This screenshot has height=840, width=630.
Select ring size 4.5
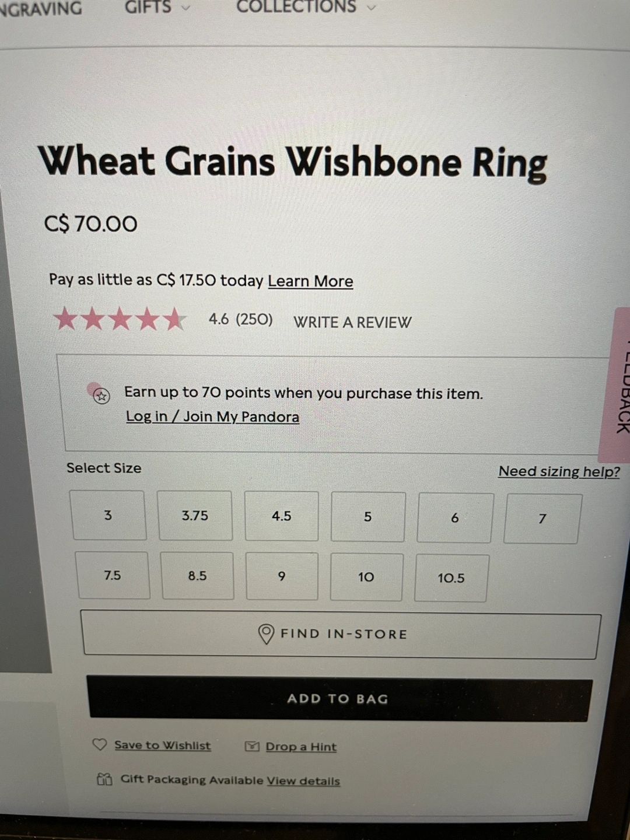tap(282, 516)
